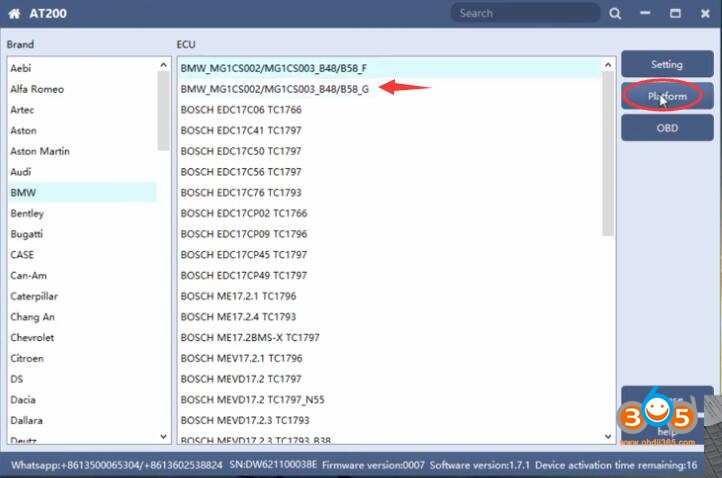
Task: Click the Software version:1.7.1 status text
Action: [480, 465]
